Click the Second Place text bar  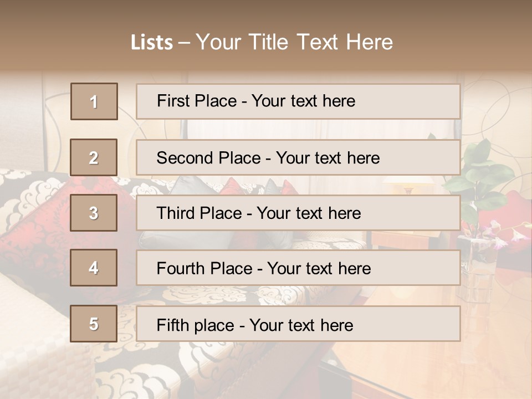(x=298, y=158)
